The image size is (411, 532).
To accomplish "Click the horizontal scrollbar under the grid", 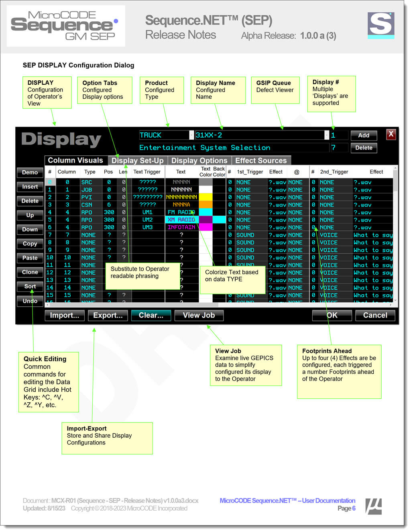I will pos(219,305).
